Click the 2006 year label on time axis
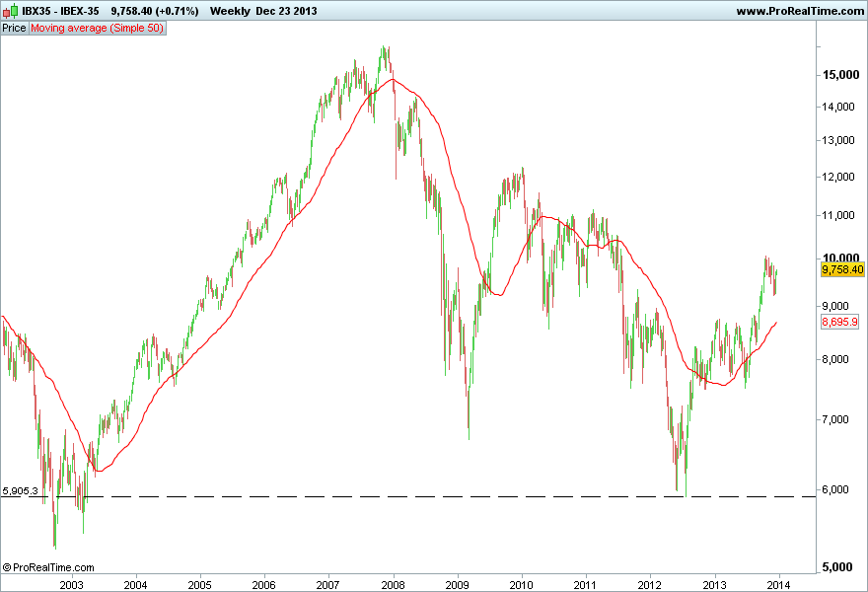Screen dimensions: 868x592 (264, 585)
